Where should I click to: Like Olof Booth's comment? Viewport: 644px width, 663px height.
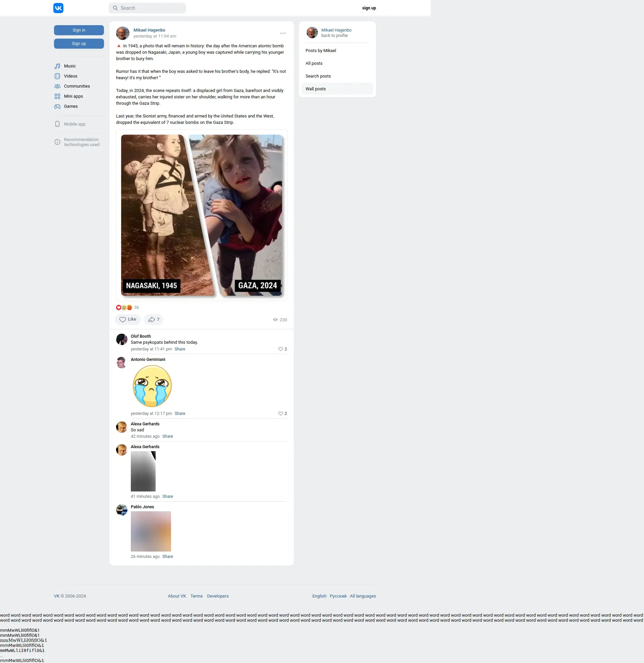280,349
